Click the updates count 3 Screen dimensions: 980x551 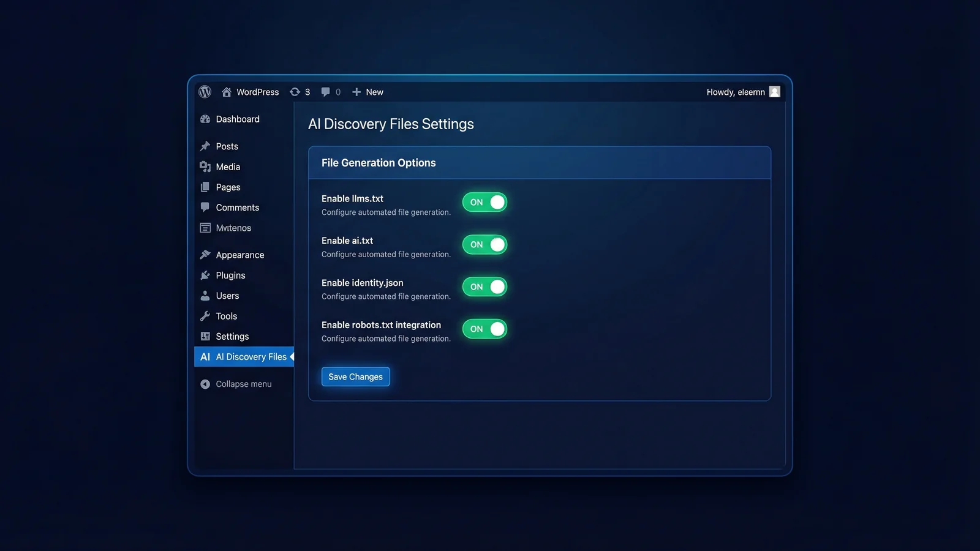tap(307, 92)
